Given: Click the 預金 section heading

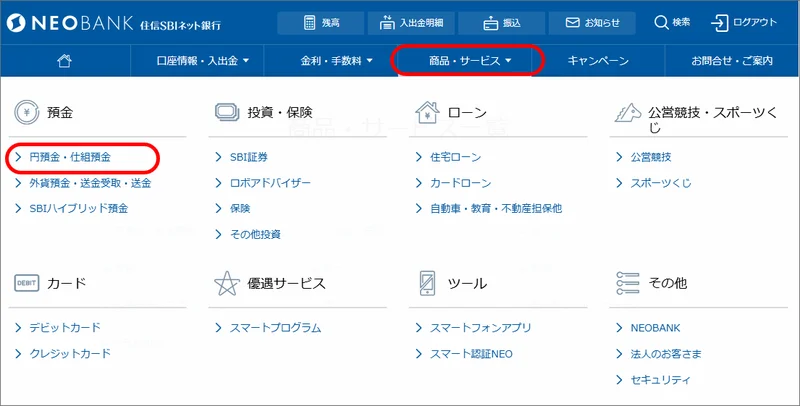Looking at the screenshot, I should (x=60, y=112).
